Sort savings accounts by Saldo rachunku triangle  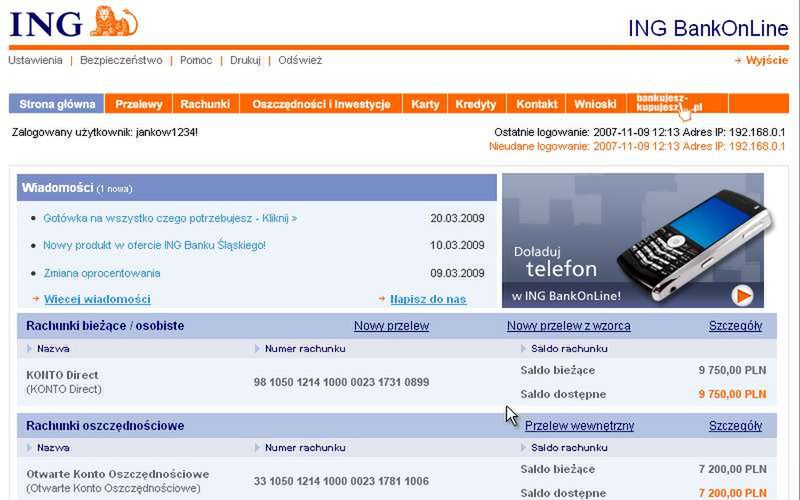click(523, 447)
